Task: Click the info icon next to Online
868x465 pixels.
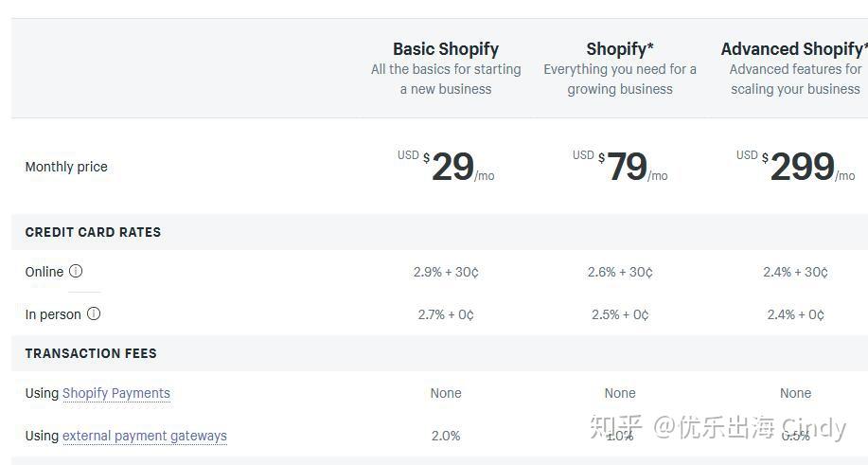Action: 76,271
